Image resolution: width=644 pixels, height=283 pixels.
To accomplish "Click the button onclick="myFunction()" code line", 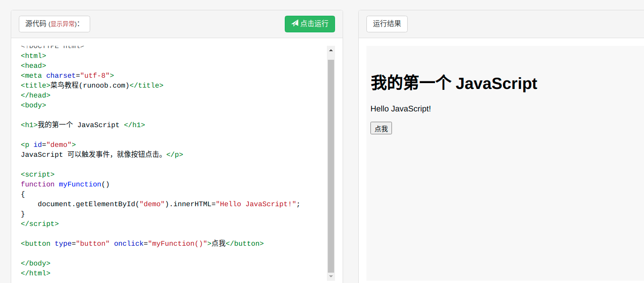I will coord(142,243).
